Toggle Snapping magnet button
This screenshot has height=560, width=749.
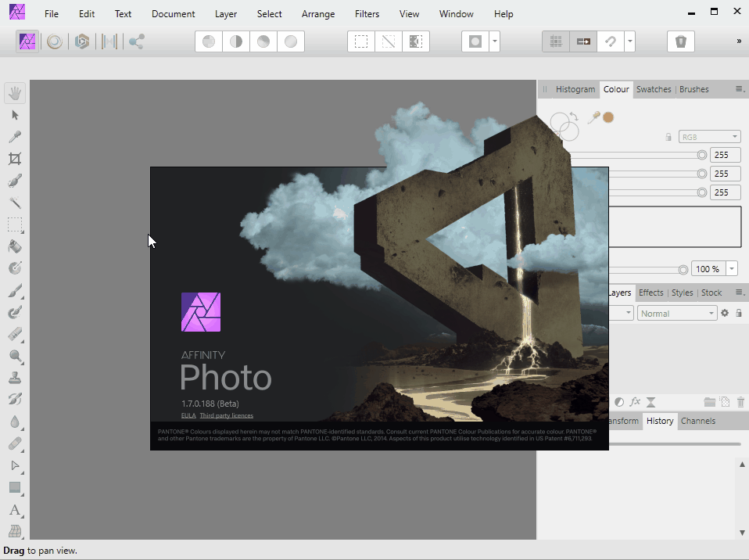[611, 41]
